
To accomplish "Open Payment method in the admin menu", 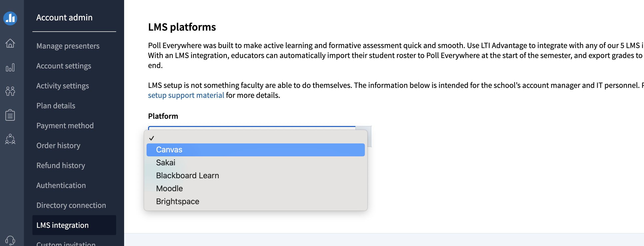I will (x=65, y=126).
